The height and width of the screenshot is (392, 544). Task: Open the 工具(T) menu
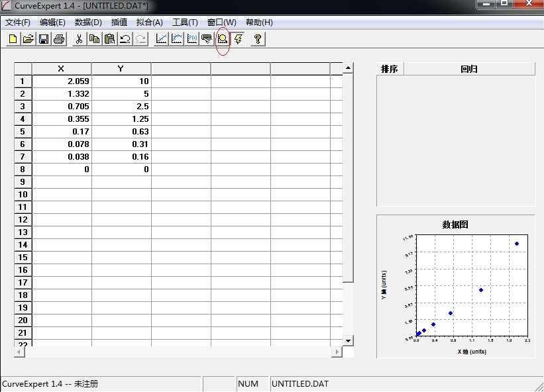(x=185, y=23)
